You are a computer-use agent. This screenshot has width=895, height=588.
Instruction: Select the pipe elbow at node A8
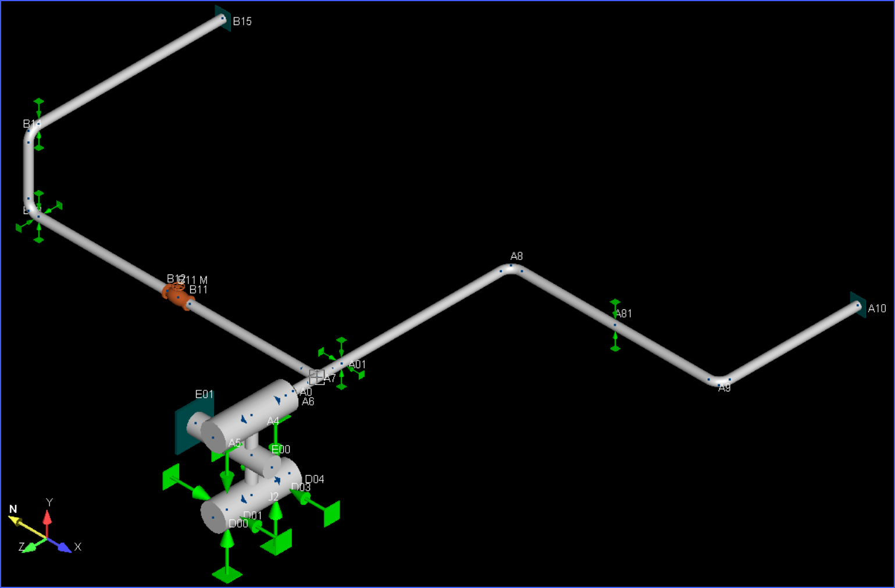click(x=511, y=269)
